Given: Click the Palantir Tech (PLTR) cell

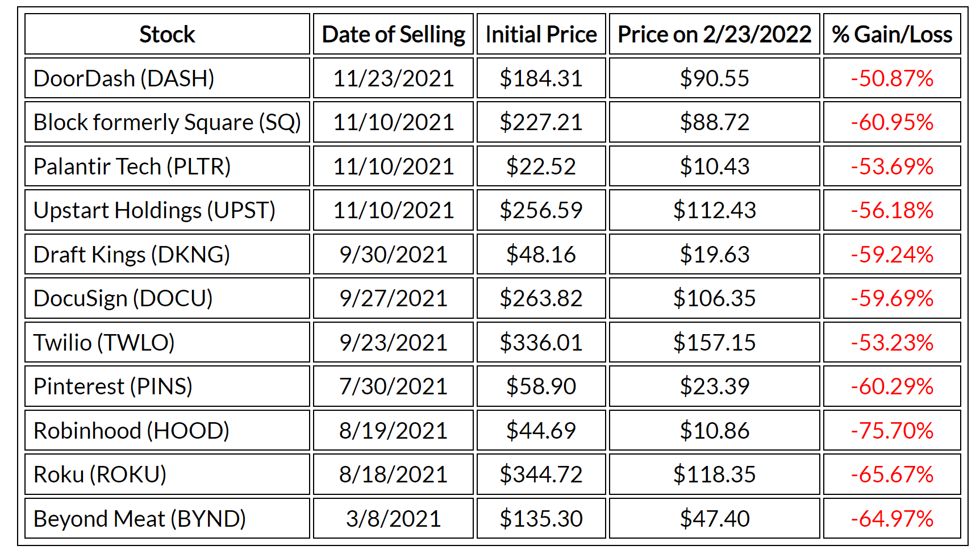Looking at the screenshot, I should (132, 166).
